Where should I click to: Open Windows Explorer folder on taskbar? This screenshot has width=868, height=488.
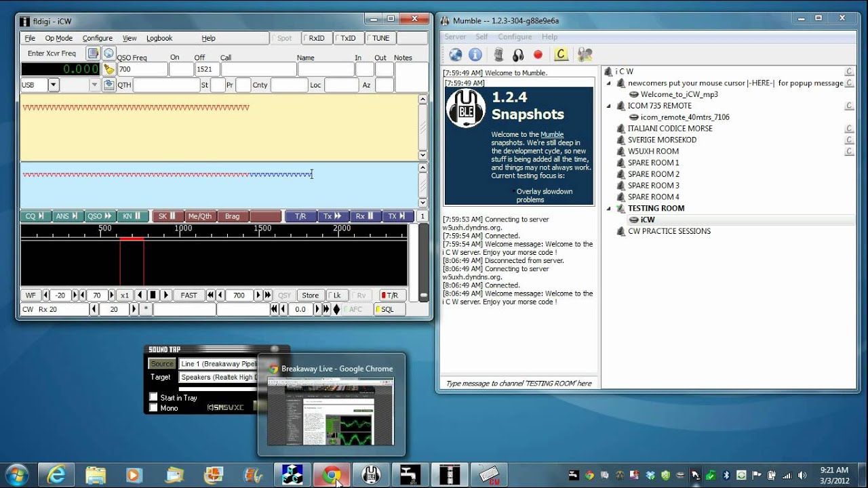[96, 475]
